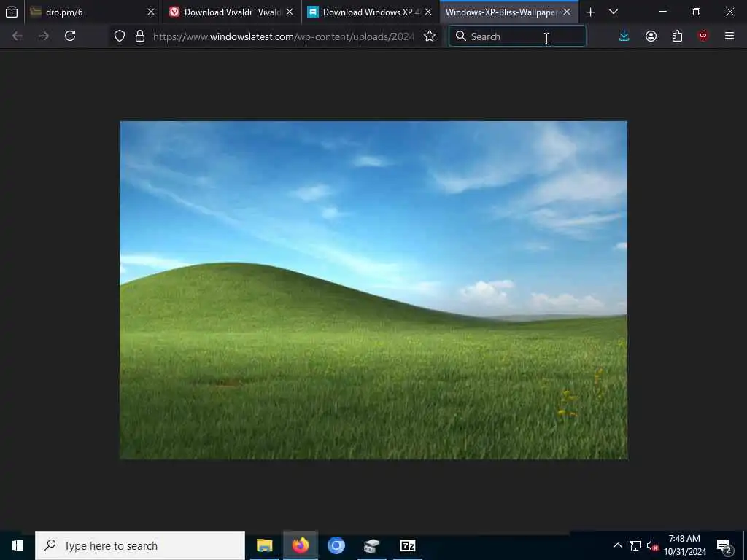747x560 pixels.
Task: Click the Firefox taskbar icon
Action: (x=300, y=545)
